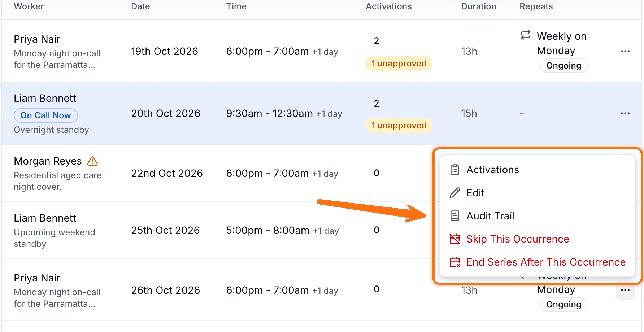Click the 1 unapproved badge for 20th Oct

pyautogui.click(x=399, y=126)
